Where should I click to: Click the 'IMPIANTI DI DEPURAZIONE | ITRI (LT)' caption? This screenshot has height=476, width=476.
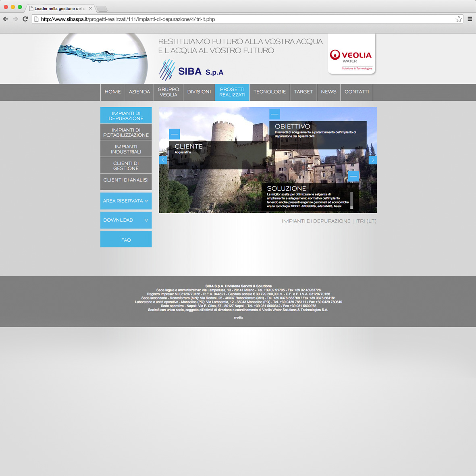pyautogui.click(x=329, y=221)
